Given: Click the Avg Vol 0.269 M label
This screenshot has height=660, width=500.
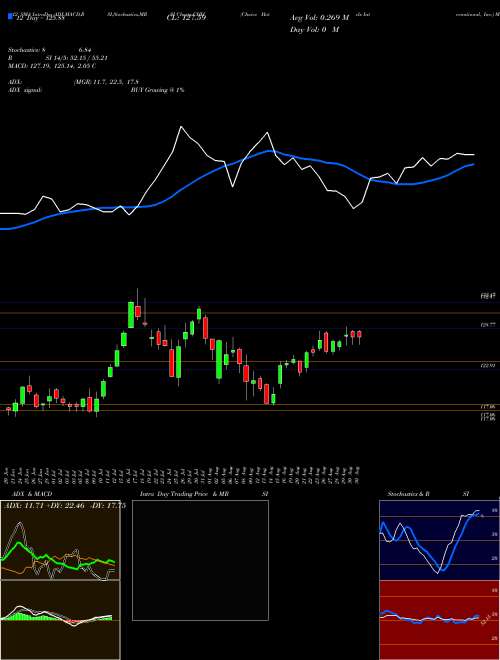Looking at the screenshot, I should click(x=319, y=18).
